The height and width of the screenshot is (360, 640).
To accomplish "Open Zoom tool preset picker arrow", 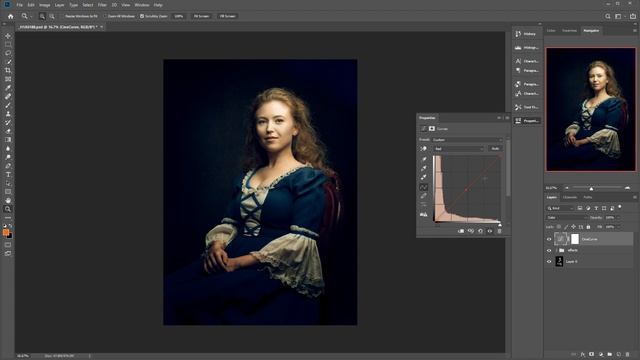I will pyautogui.click(x=31, y=16).
